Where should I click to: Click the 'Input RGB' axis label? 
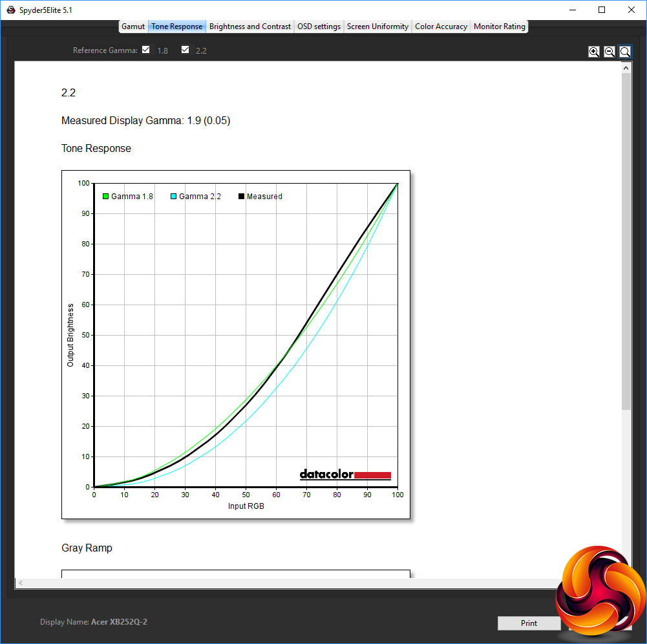coord(246,506)
